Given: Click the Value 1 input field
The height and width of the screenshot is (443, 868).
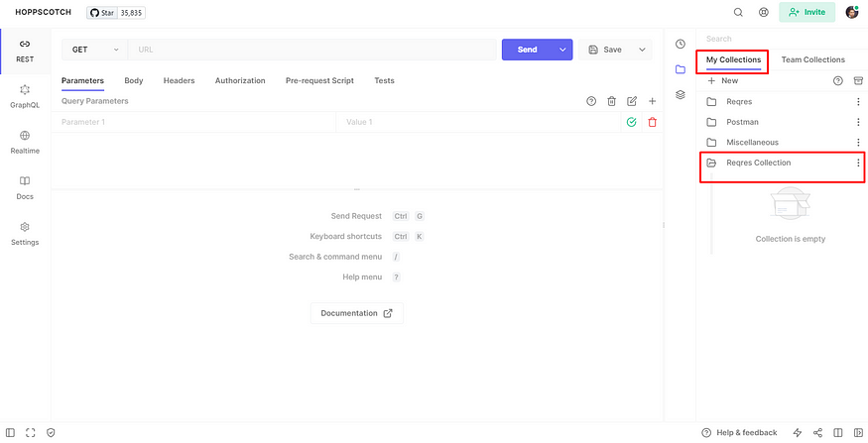Looking at the screenshot, I should pyautogui.click(x=478, y=122).
